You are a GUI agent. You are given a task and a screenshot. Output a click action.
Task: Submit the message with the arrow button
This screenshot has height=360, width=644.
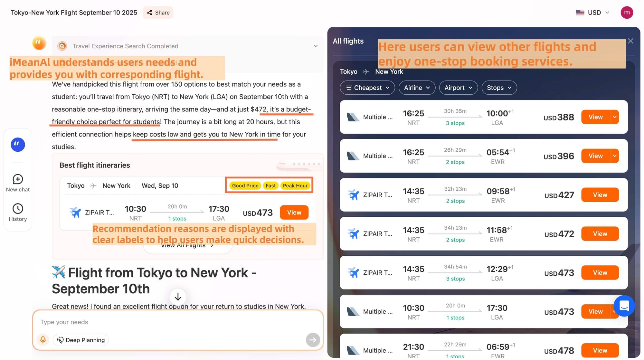pos(313,340)
